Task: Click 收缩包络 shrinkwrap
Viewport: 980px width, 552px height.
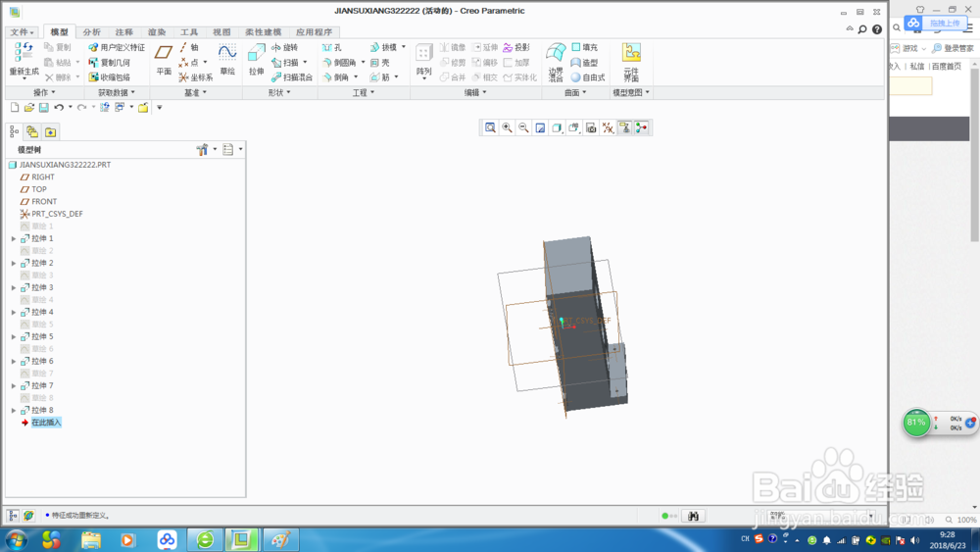Action: pyautogui.click(x=110, y=77)
